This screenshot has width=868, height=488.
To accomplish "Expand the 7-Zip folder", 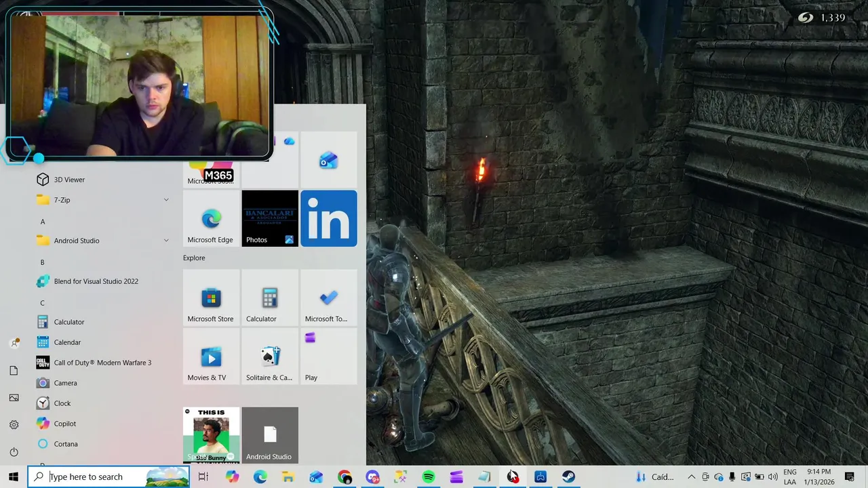I will click(x=102, y=200).
